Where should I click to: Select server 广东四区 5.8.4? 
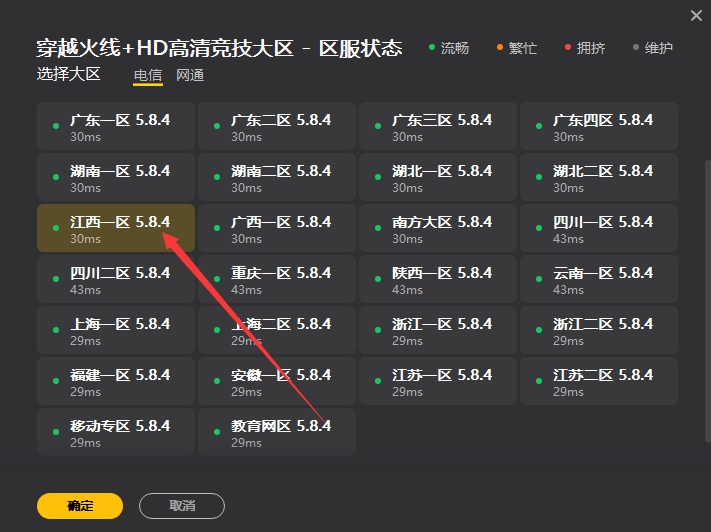point(599,126)
